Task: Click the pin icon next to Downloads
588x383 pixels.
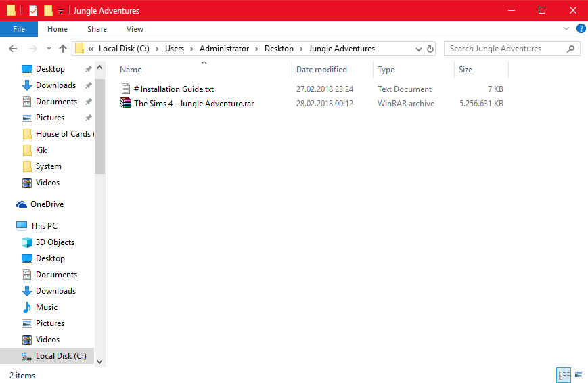Action: click(88, 85)
